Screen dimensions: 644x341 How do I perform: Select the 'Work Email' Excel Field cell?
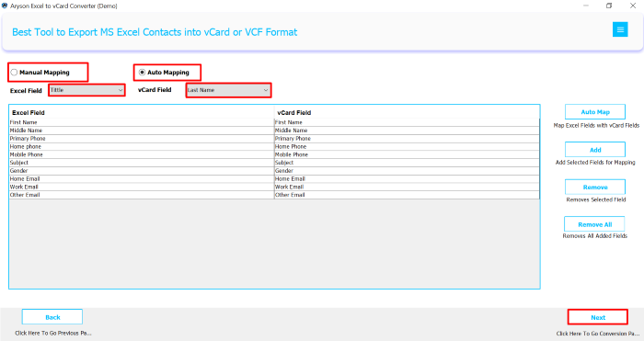tap(142, 187)
